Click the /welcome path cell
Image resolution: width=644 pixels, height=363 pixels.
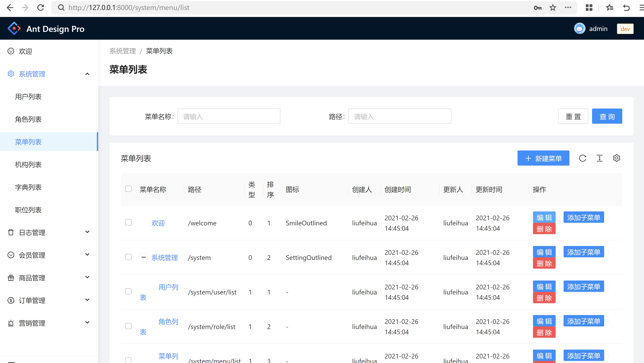pyautogui.click(x=202, y=223)
